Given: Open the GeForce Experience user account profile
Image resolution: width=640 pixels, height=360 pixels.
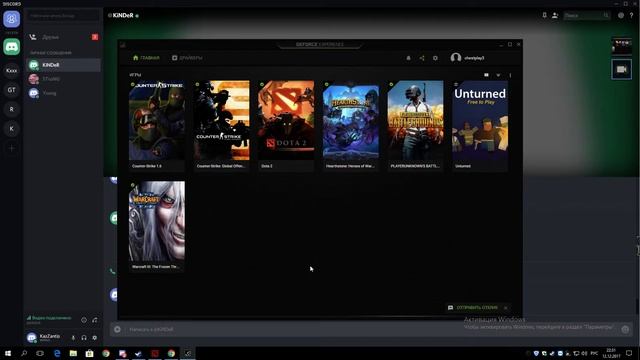Looking at the screenshot, I should pyautogui.click(x=467, y=58).
